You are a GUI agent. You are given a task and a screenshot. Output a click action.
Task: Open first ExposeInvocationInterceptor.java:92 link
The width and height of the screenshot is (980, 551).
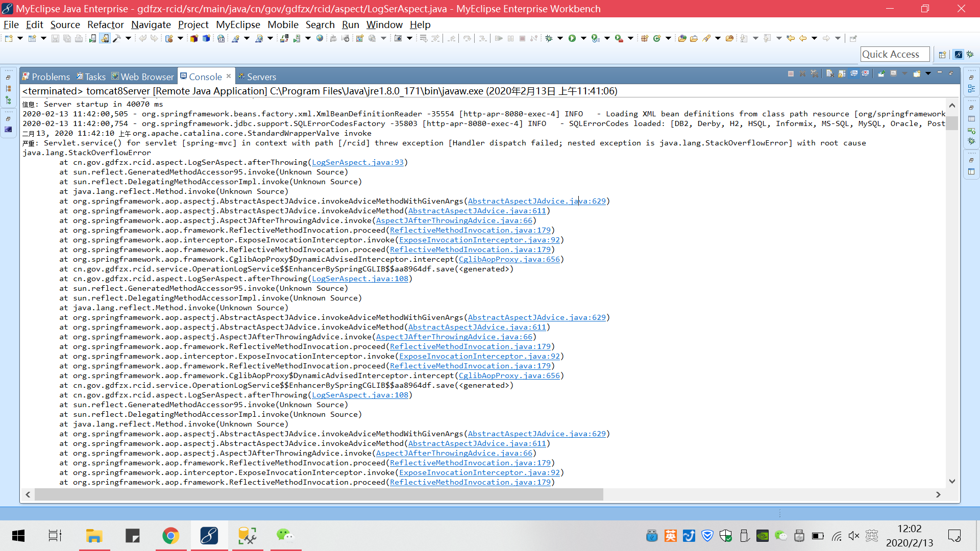tap(479, 240)
